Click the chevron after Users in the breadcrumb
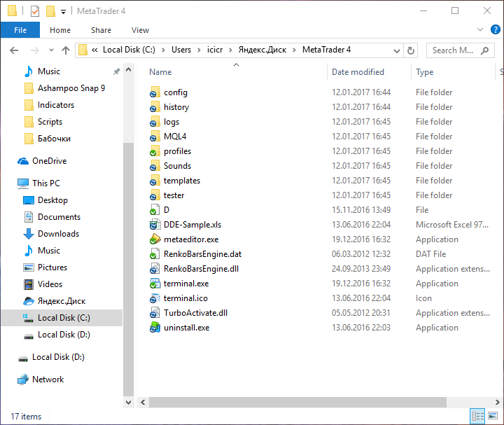 (x=199, y=50)
